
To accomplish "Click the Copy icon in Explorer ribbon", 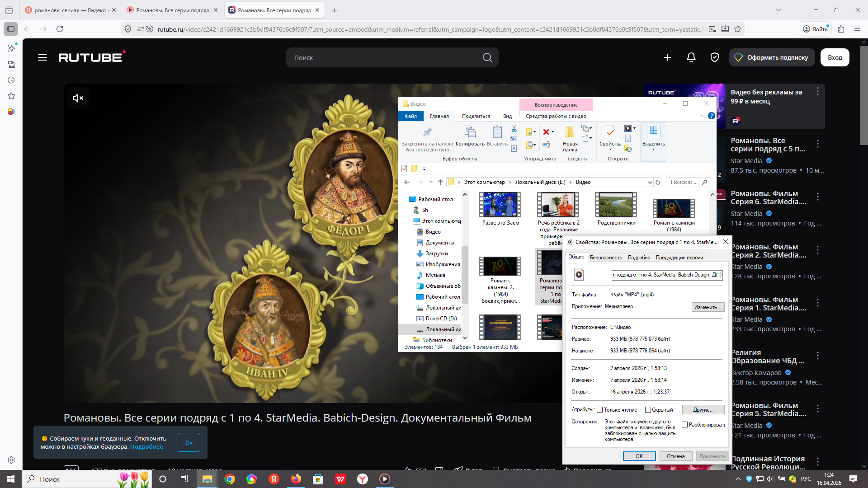I will (470, 132).
